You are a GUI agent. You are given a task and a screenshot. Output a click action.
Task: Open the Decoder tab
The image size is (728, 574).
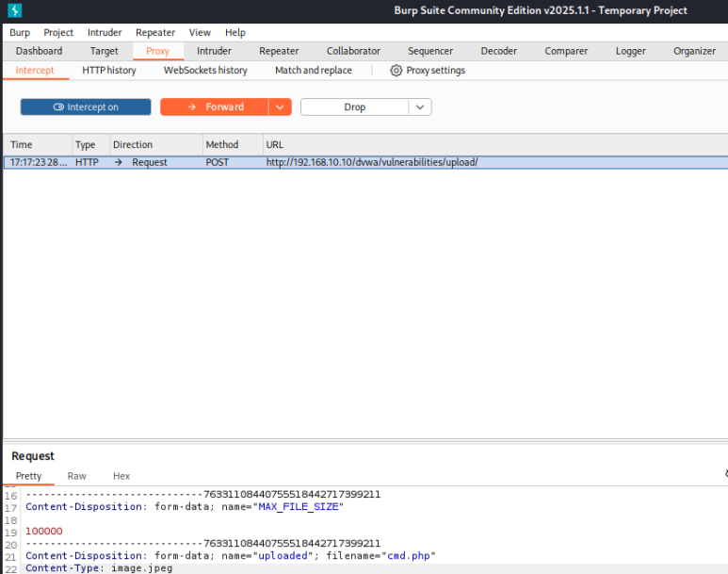pyautogui.click(x=498, y=51)
